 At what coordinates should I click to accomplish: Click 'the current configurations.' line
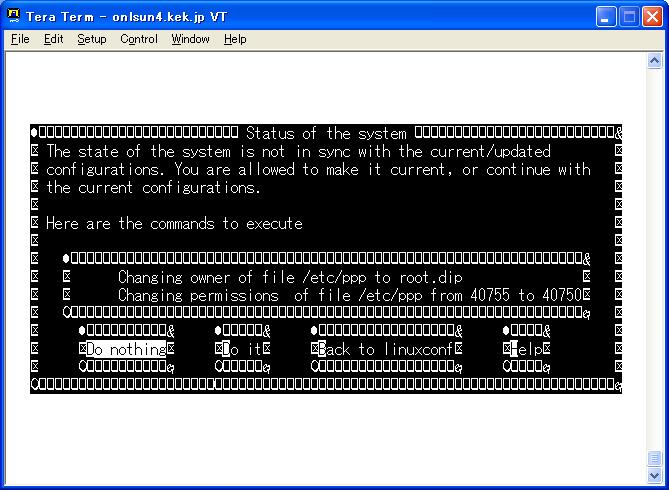pos(154,187)
